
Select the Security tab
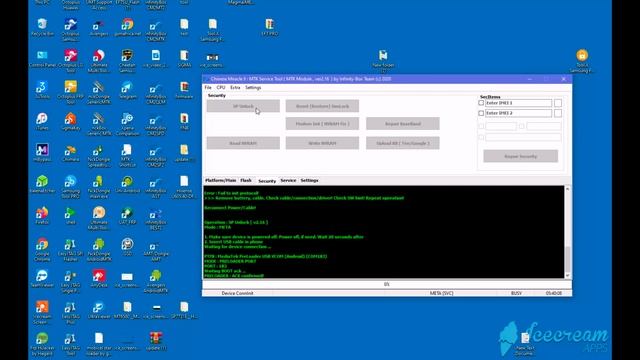tap(267, 181)
